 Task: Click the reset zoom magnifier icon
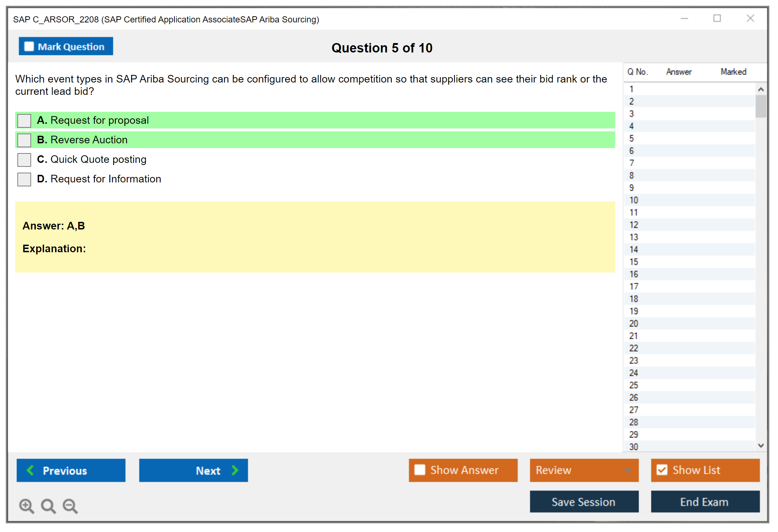pos(48,506)
